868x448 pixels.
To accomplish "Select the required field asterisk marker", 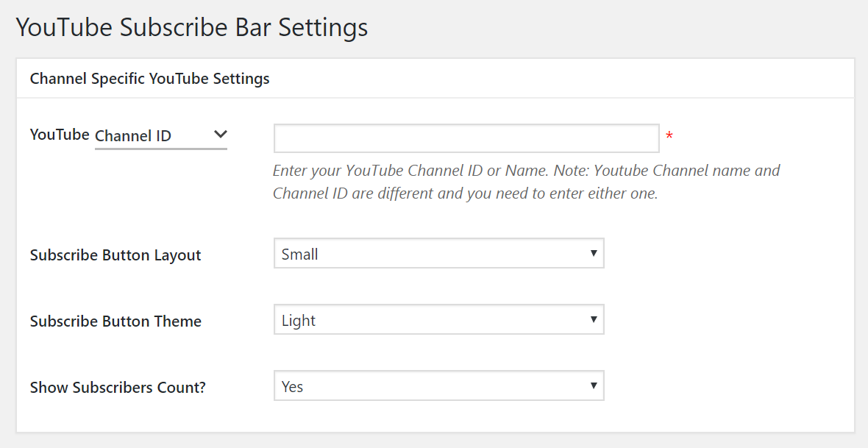I will pyautogui.click(x=669, y=136).
